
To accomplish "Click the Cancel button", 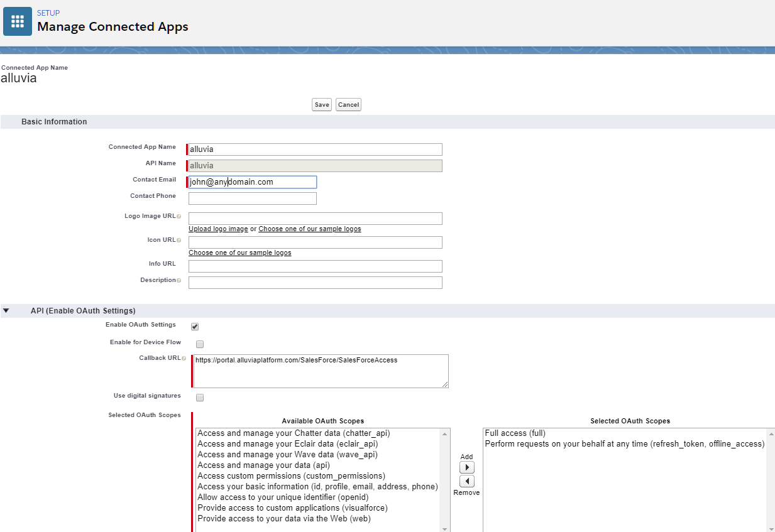I will [348, 105].
